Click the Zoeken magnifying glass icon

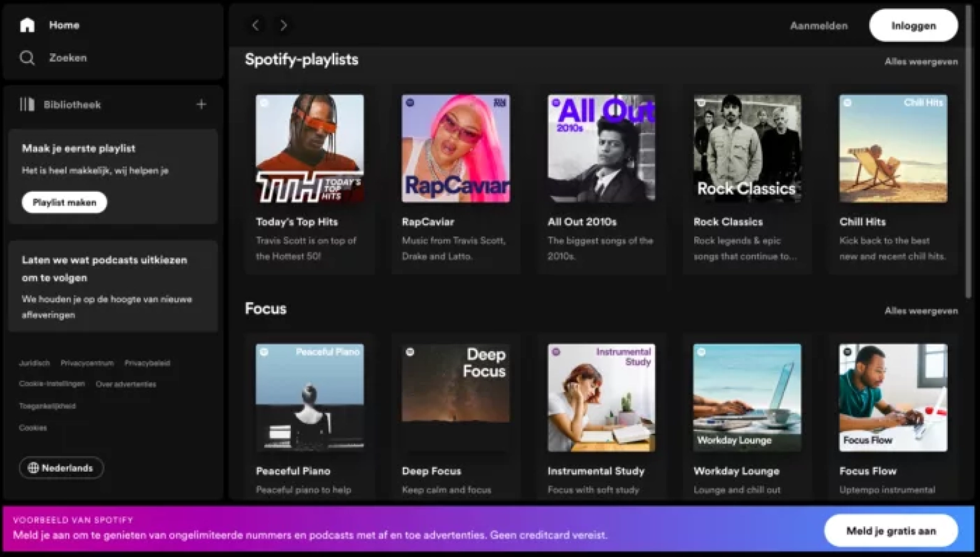pyautogui.click(x=27, y=58)
